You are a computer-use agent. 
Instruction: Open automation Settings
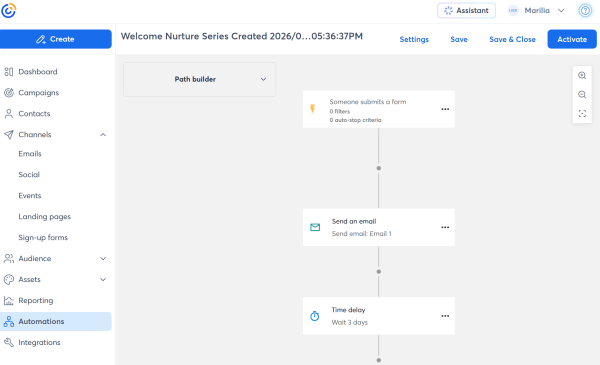(414, 39)
